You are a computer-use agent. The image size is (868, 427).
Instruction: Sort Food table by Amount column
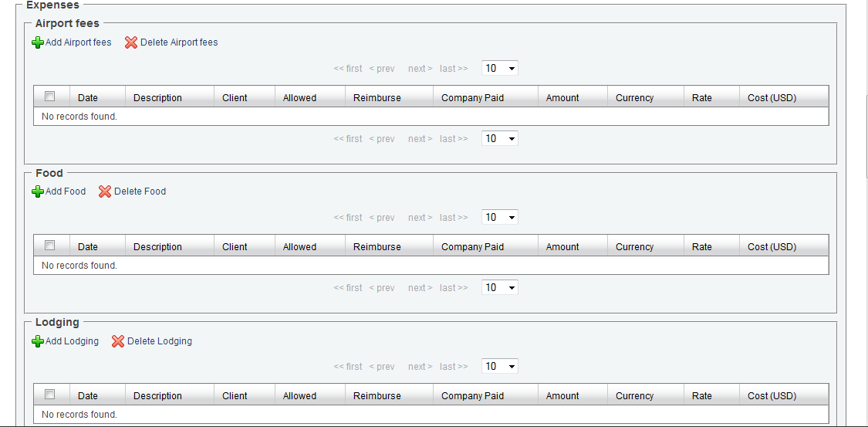pyautogui.click(x=562, y=247)
